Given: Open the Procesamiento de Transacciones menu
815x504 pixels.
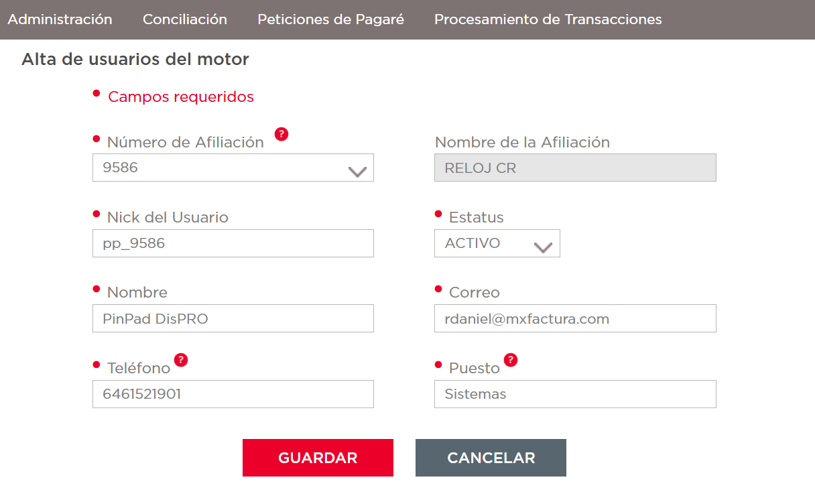Looking at the screenshot, I should tap(548, 19).
